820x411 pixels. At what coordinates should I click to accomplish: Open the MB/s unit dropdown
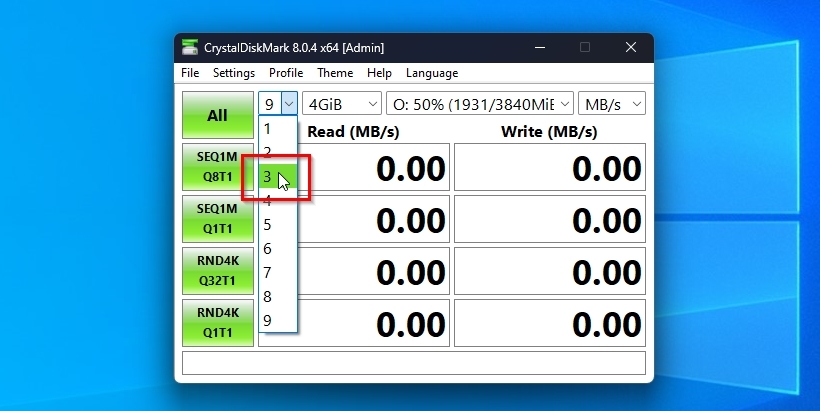click(x=612, y=104)
